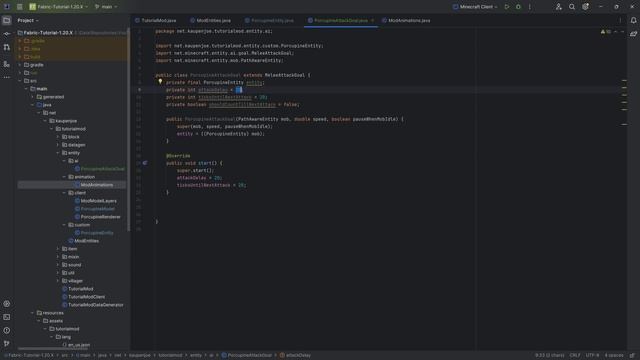Image resolution: width=640 pixels, height=360 pixels.
Task: Select PorcupineRenderer in project tree
Action: coord(100,217)
